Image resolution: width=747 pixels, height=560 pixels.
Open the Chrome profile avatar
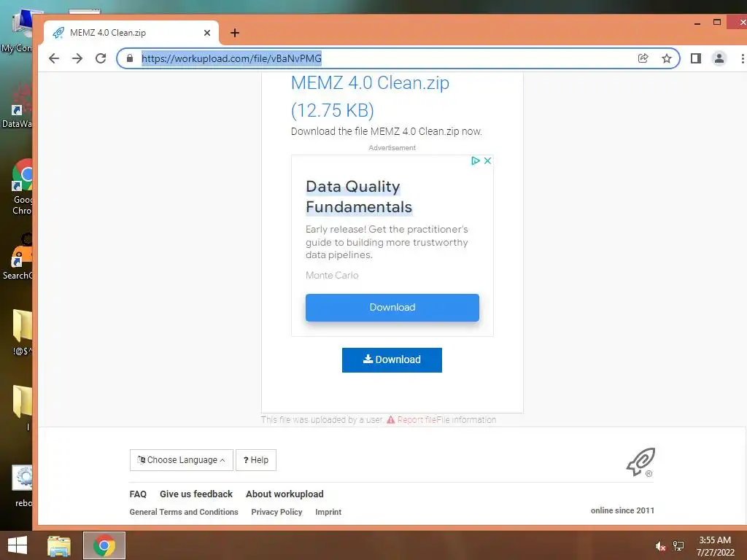pos(719,58)
